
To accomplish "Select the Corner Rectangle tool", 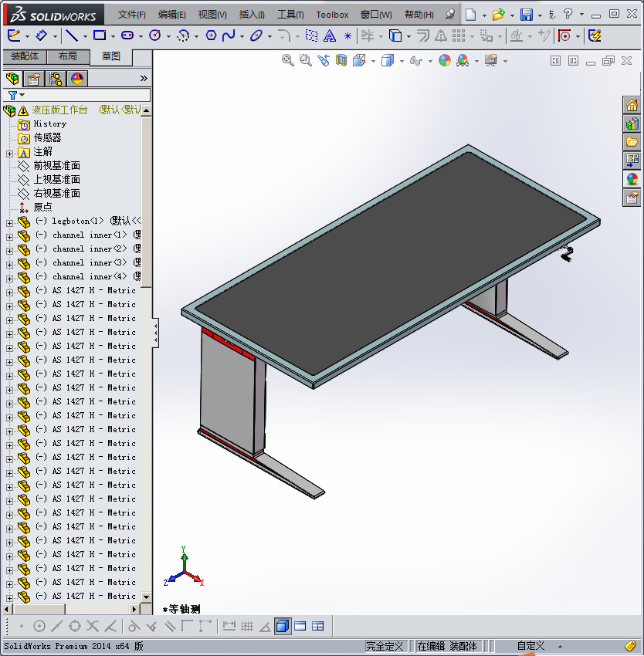I will pos(100,36).
